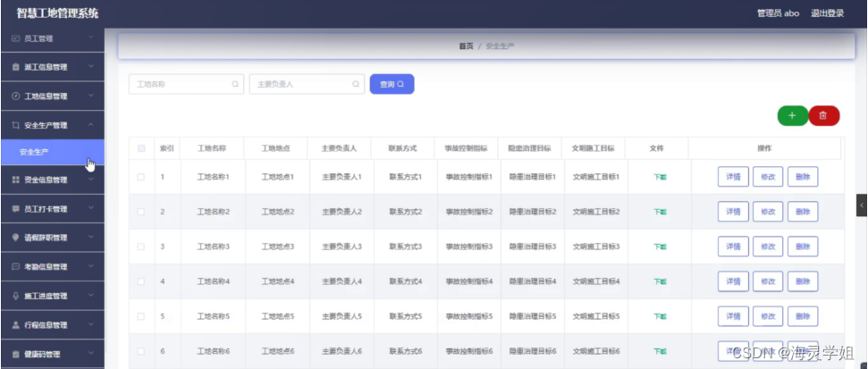
Task: Click the dark collapse arrow at right edge
Action: click(x=862, y=205)
